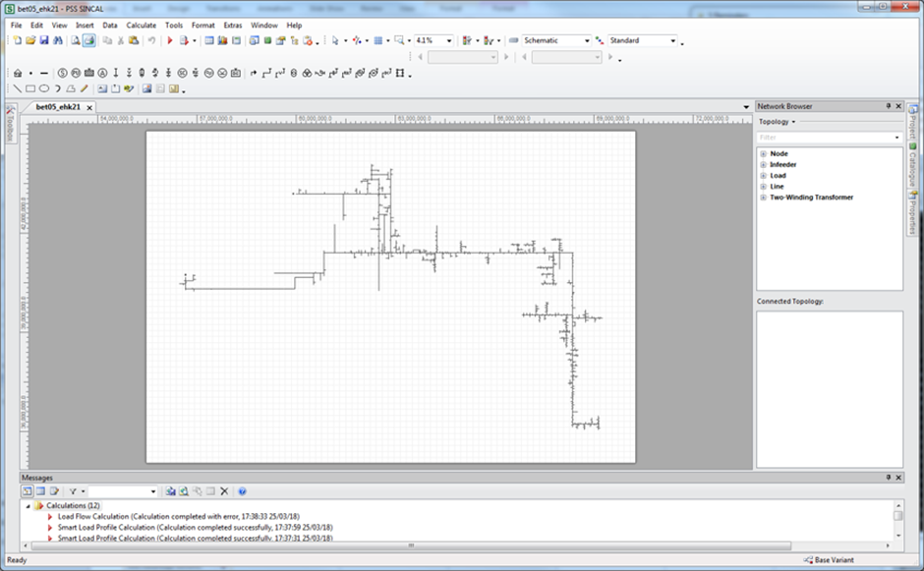Viewport: 924px width, 571px height.
Task: Open the Calculate menu
Action: [141, 25]
